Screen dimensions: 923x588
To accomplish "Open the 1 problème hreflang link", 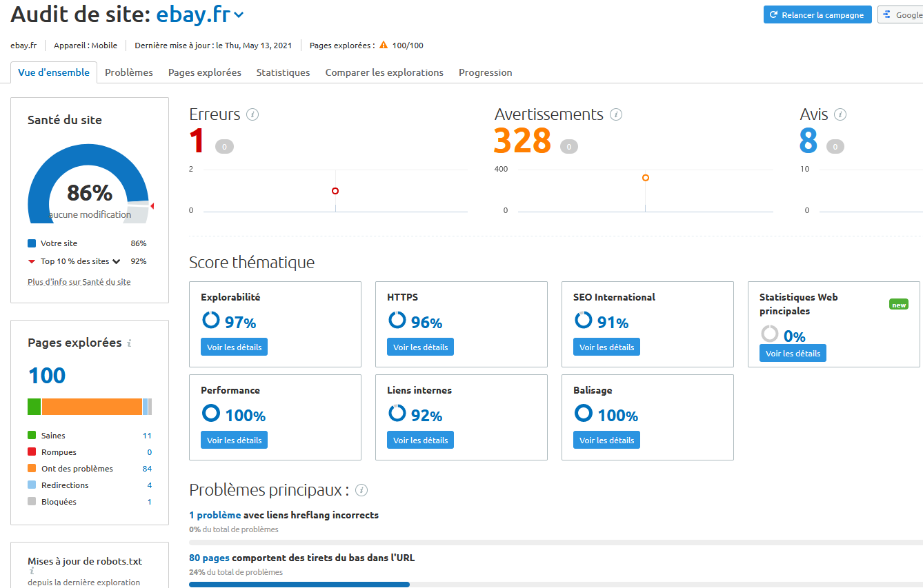I will click(x=215, y=515).
